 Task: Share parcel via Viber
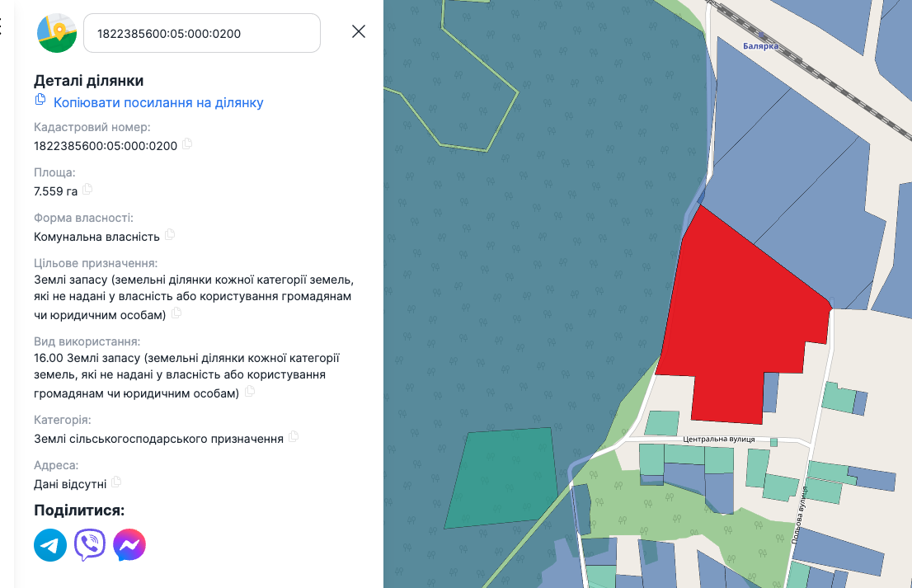(x=90, y=545)
